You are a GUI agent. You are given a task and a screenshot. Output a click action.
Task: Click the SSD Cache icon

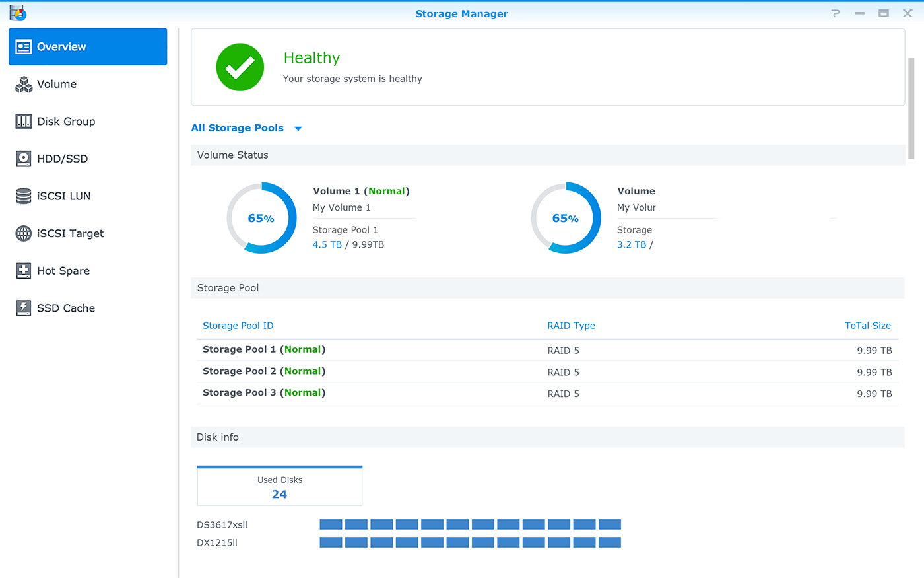[x=23, y=308]
